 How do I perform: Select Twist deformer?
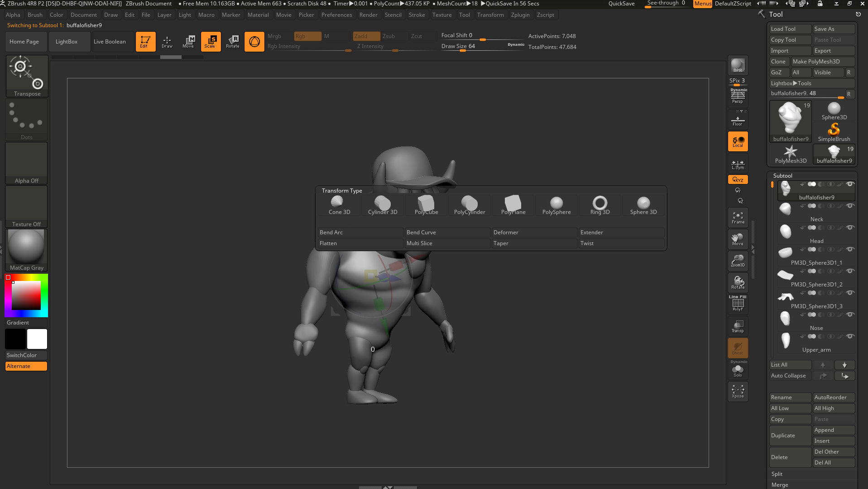click(621, 243)
